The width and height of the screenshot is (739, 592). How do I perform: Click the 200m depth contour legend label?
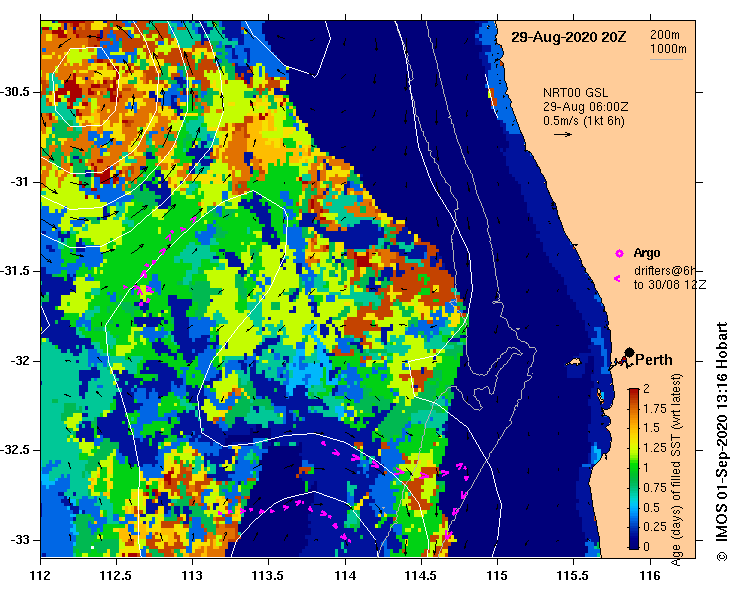point(665,35)
